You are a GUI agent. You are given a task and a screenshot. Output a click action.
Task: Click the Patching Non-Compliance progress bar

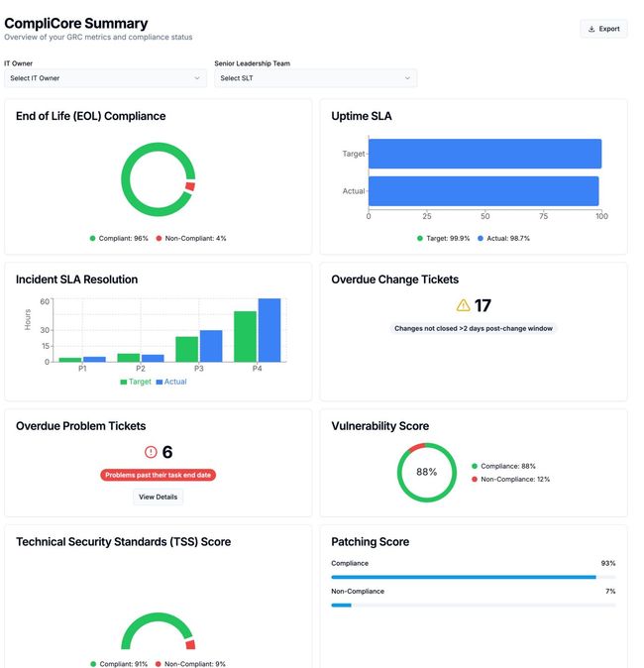click(341, 604)
